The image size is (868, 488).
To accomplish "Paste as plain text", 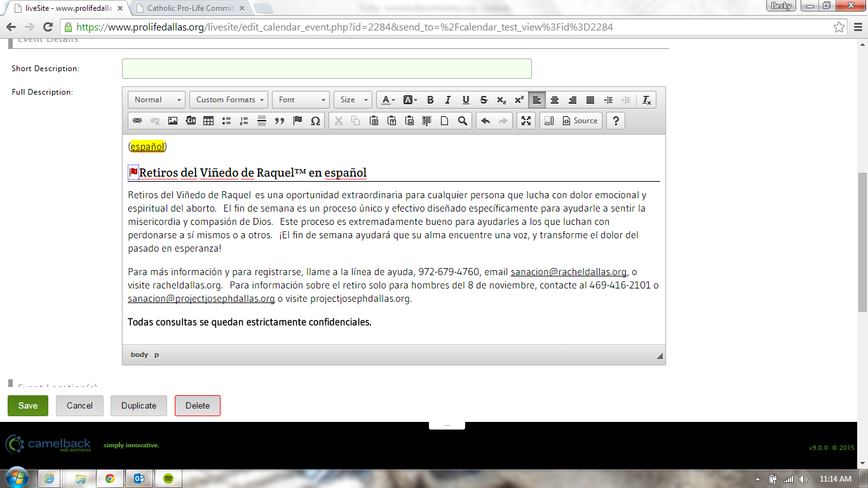I will (391, 121).
